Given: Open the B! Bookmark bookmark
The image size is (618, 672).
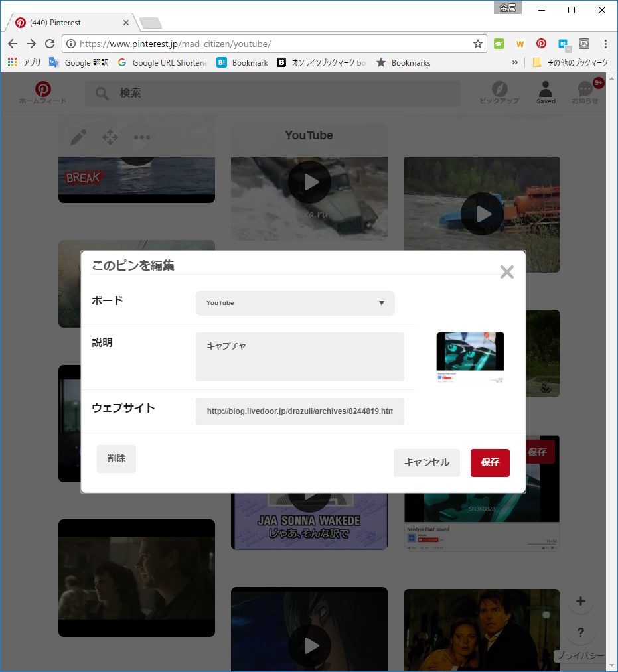Looking at the screenshot, I should point(242,62).
